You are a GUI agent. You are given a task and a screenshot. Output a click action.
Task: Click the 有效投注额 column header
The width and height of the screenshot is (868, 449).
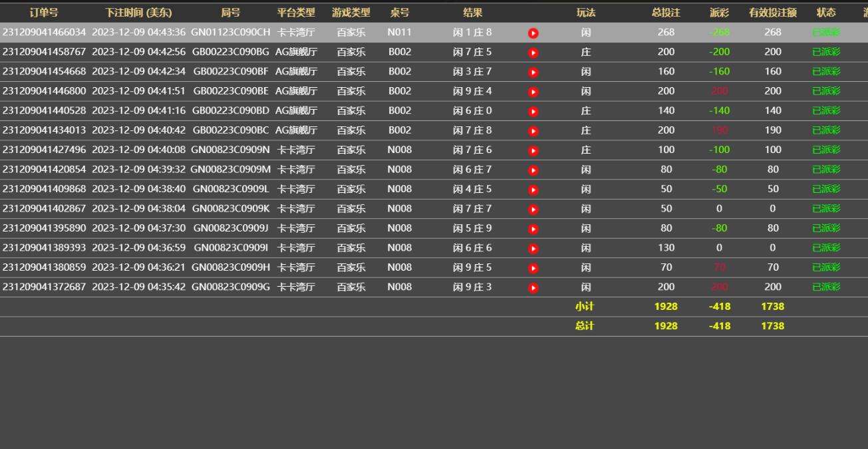pos(772,13)
